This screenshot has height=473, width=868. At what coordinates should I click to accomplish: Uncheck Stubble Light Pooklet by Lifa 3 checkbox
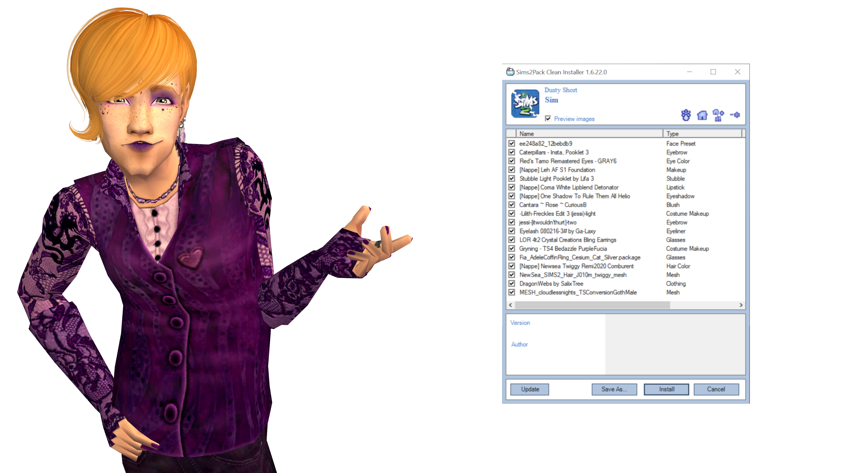click(512, 178)
